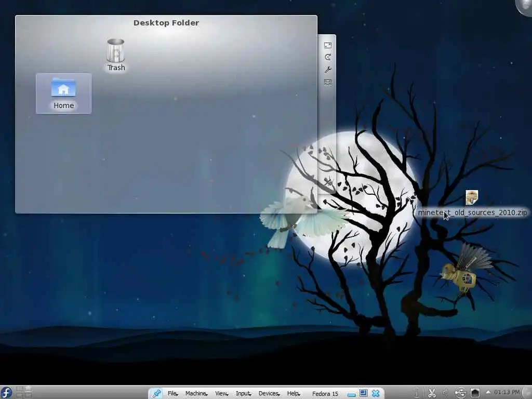The image size is (532, 399).
Task: Click the widget resize handle icon
Action: (x=328, y=46)
